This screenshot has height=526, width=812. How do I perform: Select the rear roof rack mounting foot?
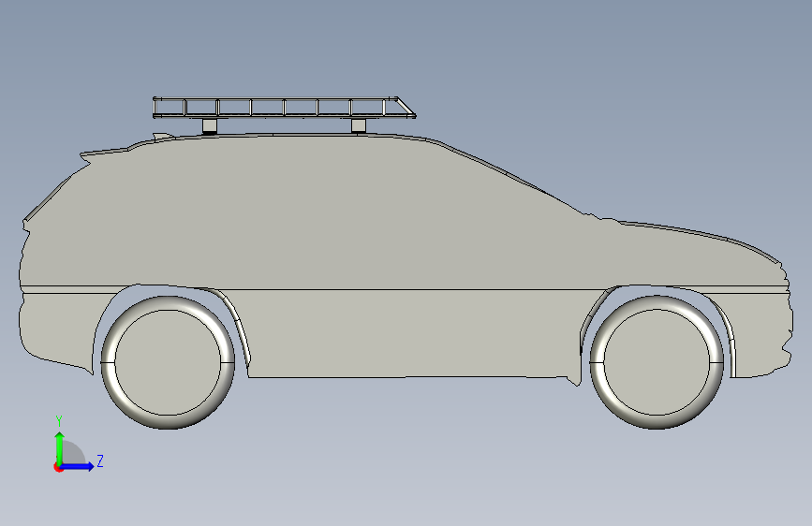[209, 126]
